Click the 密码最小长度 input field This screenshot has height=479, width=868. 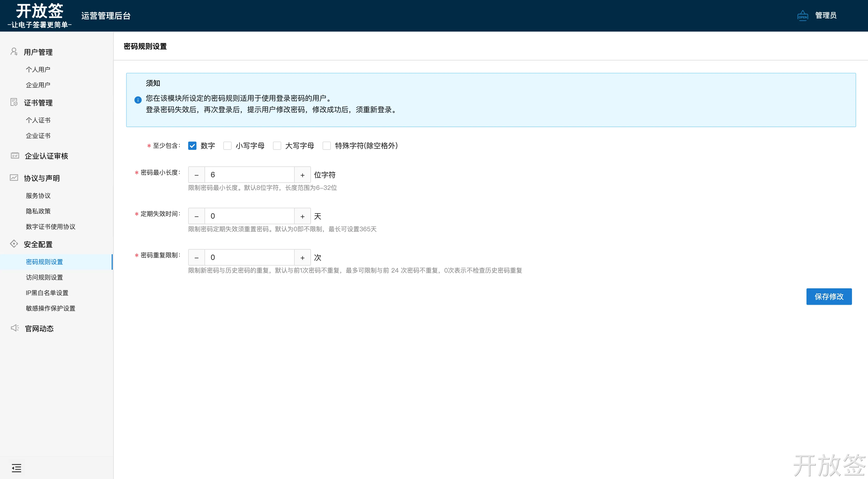pyautogui.click(x=249, y=175)
